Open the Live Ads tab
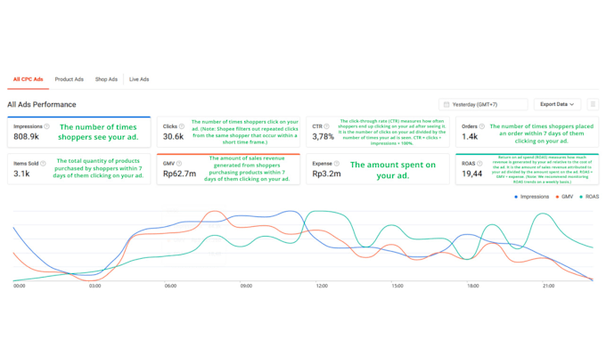This screenshot has height=364, width=606. pos(139,79)
